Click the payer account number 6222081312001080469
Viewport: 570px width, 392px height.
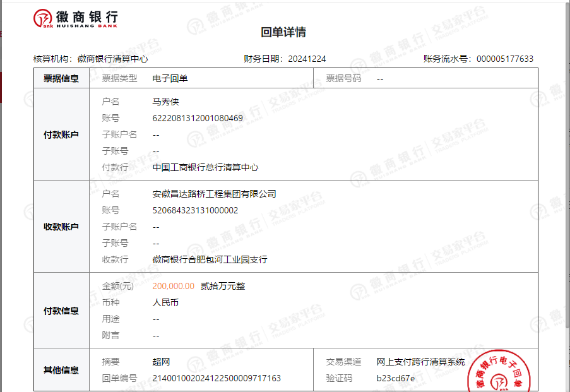tap(198, 118)
